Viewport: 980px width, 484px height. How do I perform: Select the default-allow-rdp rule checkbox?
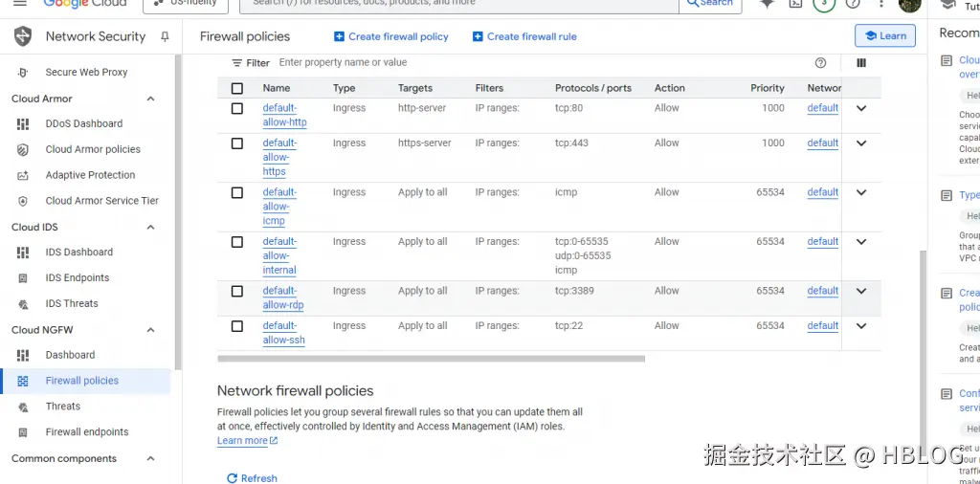coord(237,292)
